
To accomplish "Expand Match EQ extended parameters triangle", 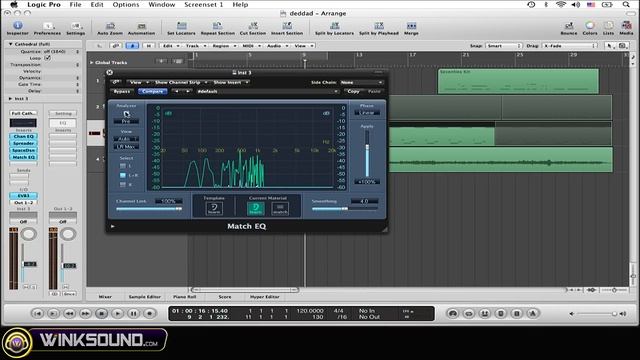I will click(x=113, y=226).
